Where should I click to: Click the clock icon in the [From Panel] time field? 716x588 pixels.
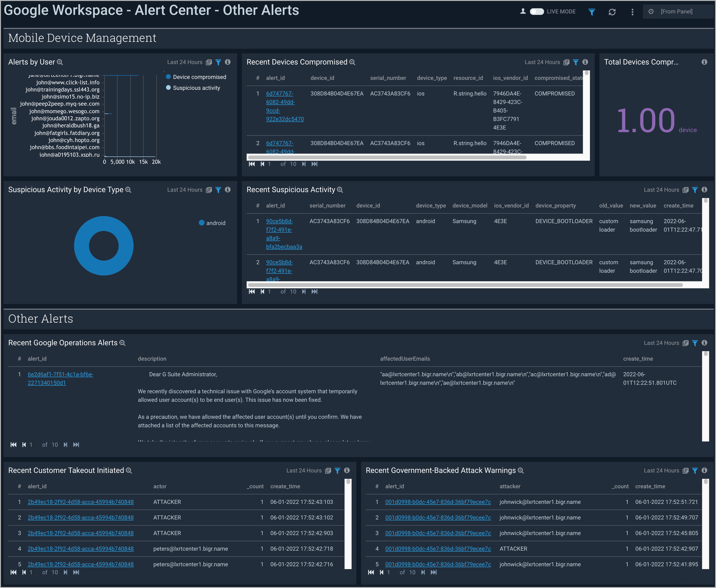[651, 11]
